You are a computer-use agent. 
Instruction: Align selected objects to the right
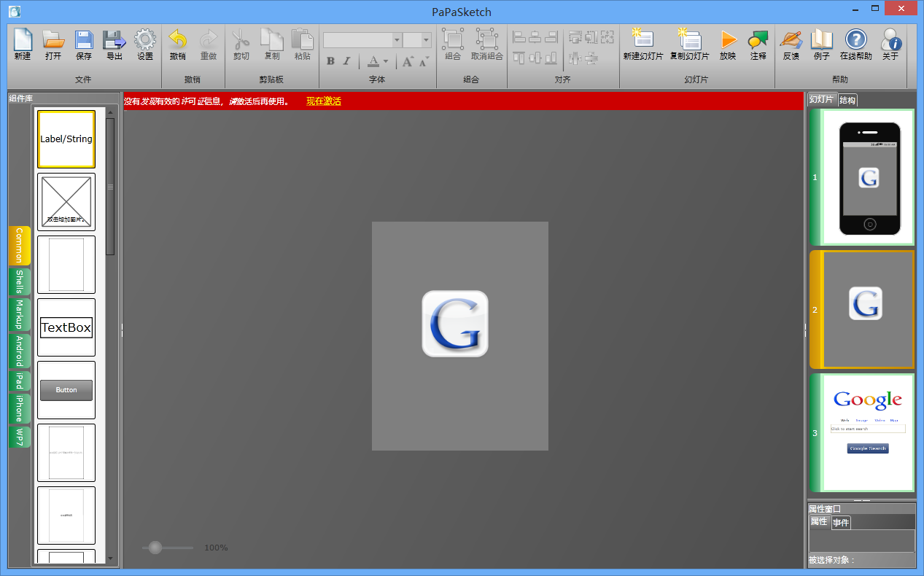pos(551,36)
